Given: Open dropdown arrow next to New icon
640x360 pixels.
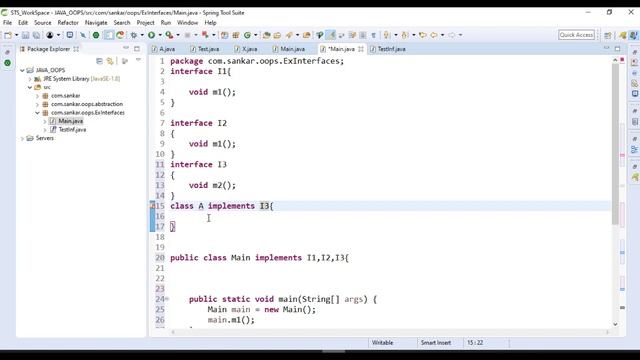Looking at the screenshot, I should (16, 35).
